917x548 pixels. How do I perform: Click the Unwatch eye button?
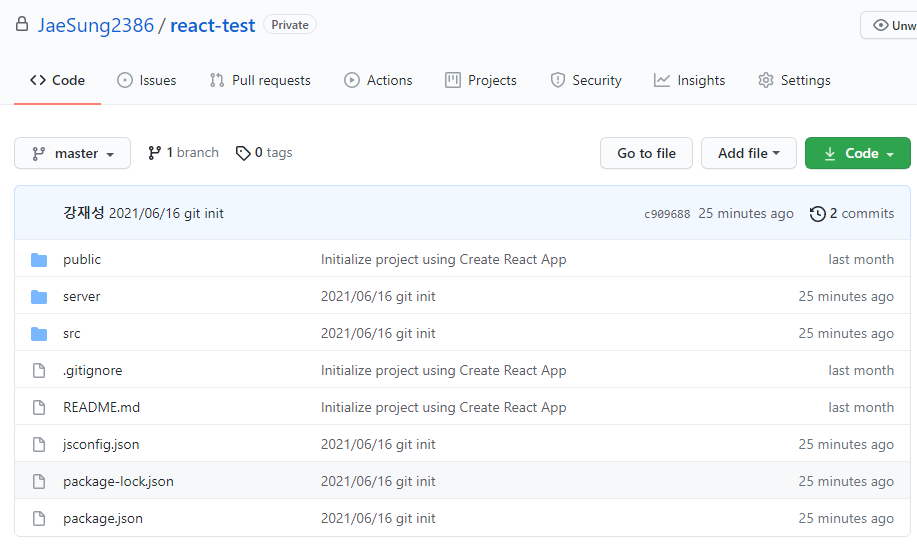coord(890,25)
